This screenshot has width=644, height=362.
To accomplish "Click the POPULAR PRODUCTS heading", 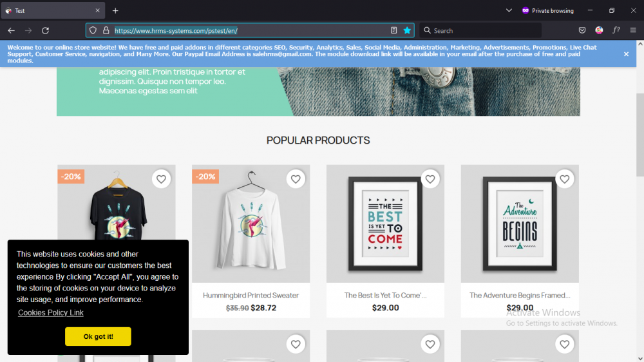I will point(318,140).
